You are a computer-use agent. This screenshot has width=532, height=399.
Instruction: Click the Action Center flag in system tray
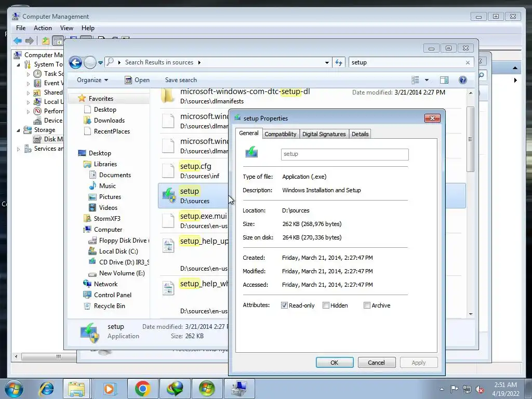(x=454, y=389)
